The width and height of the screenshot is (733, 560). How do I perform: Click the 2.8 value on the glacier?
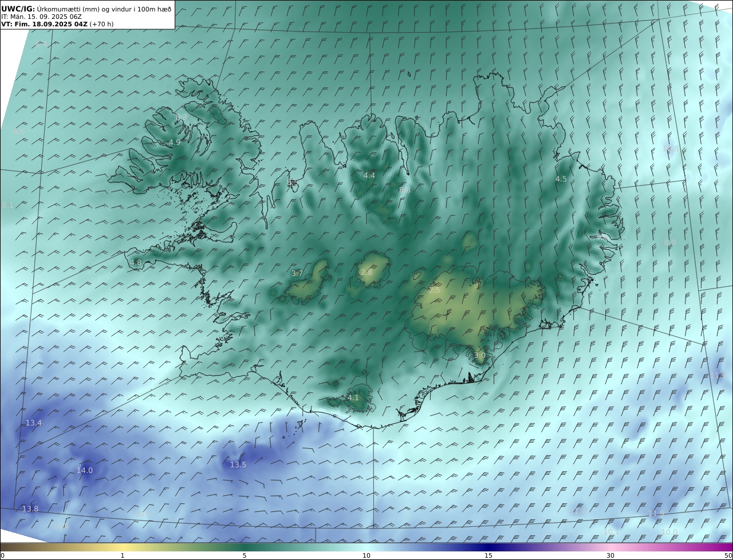coord(366,273)
